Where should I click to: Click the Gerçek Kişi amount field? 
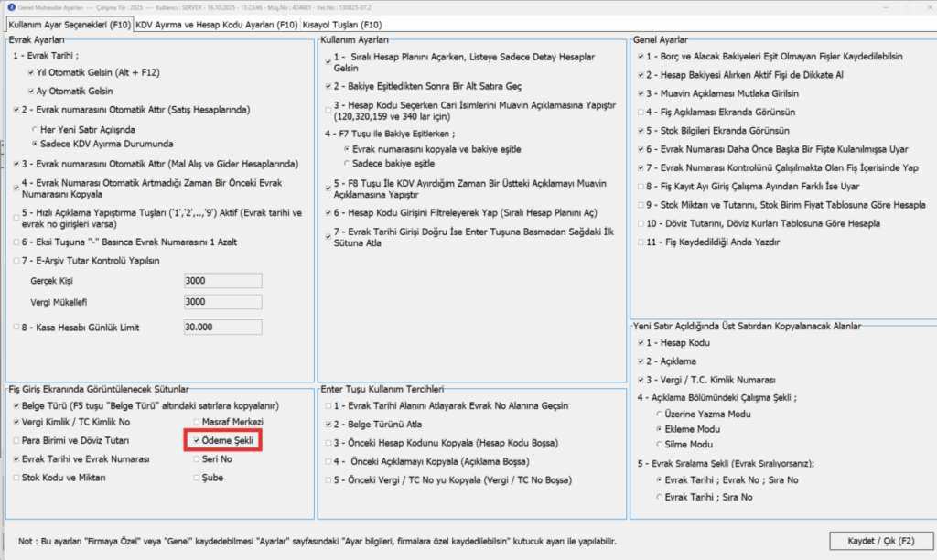click(x=222, y=280)
